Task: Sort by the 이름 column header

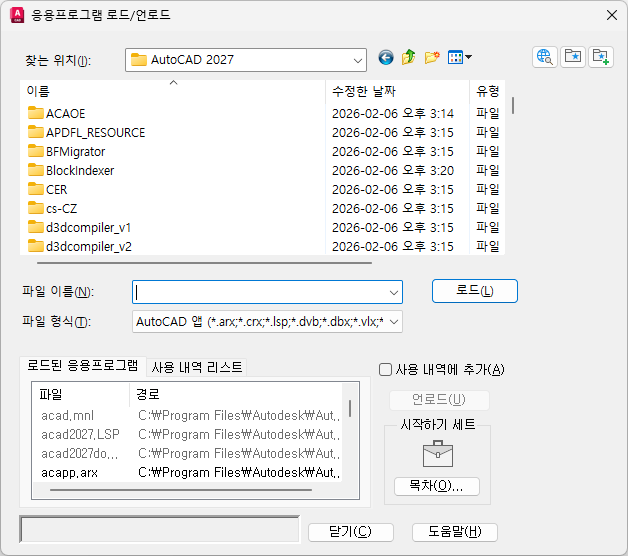Action: [173, 91]
